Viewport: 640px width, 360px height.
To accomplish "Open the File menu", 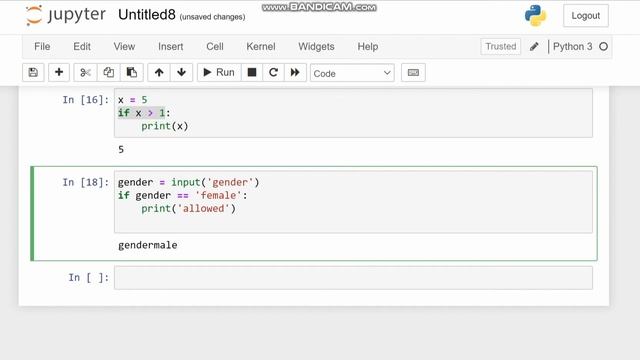I will (x=42, y=47).
